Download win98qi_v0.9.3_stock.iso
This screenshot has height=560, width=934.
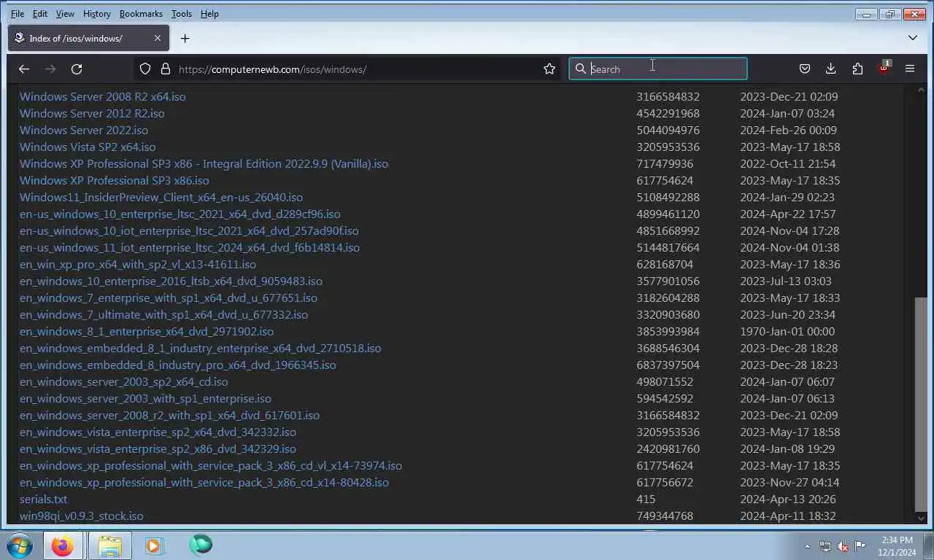coord(81,516)
